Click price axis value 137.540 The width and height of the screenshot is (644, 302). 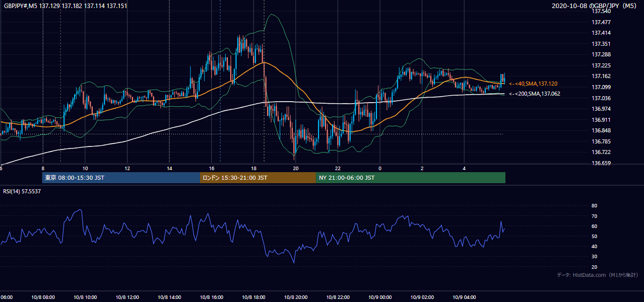601,11
